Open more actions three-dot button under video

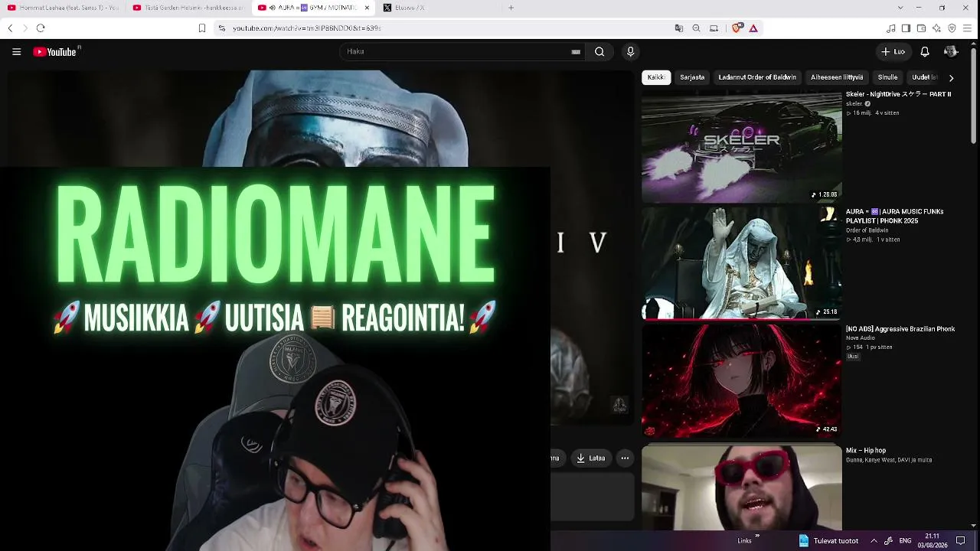[625, 458]
